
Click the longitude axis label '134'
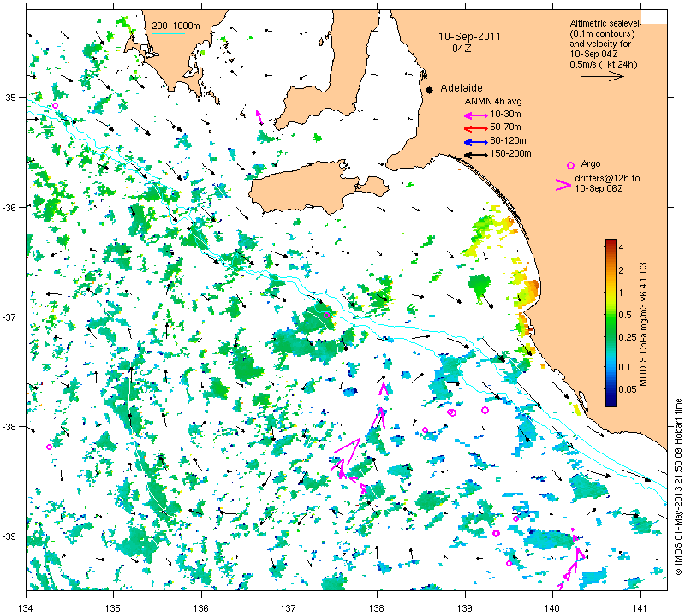click(27, 607)
